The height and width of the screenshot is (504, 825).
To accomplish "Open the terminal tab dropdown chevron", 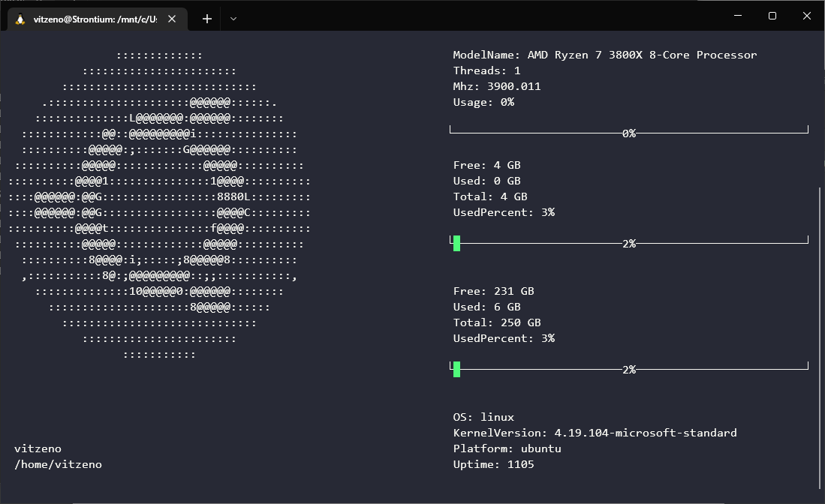I will pos(233,19).
